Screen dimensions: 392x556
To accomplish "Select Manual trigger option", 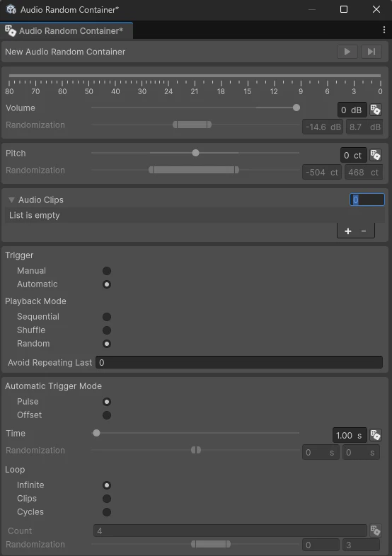I will (107, 271).
